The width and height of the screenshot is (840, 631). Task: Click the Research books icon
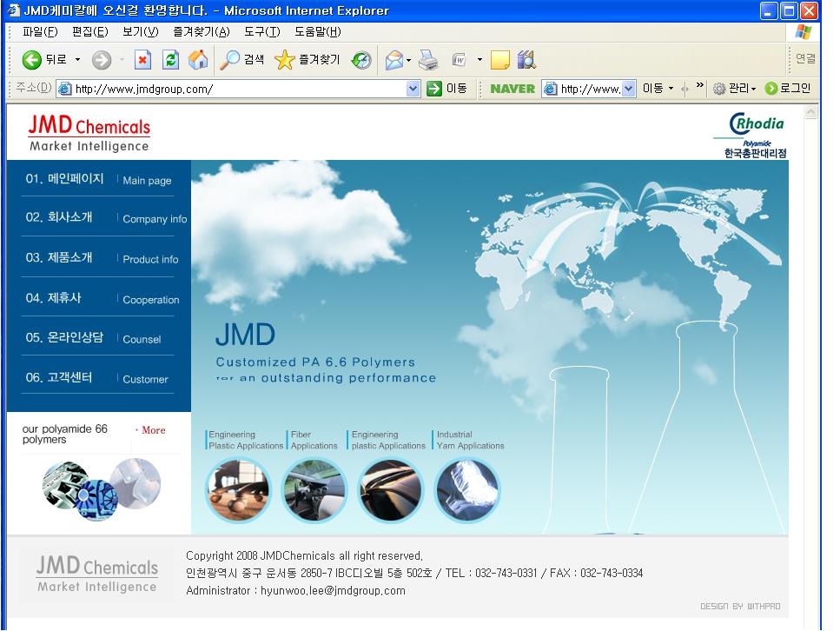(526, 59)
